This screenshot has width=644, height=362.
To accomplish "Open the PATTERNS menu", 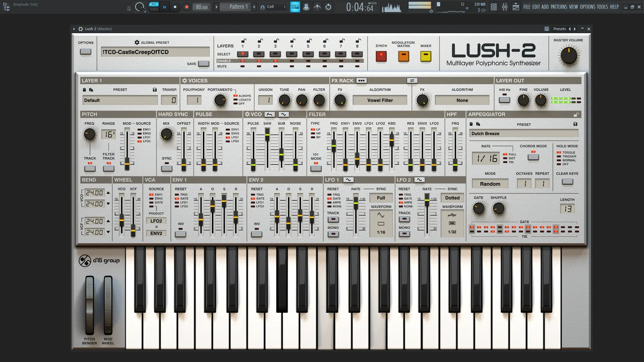I will pos(559,7).
